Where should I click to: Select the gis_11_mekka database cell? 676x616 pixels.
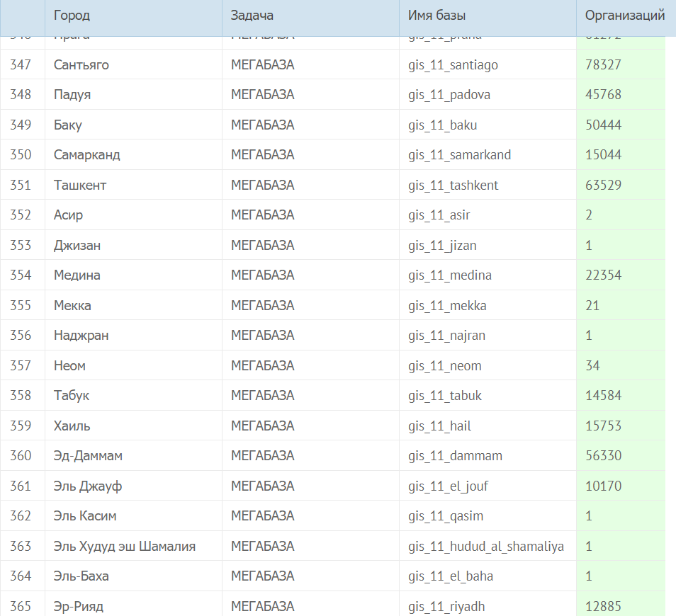point(447,306)
